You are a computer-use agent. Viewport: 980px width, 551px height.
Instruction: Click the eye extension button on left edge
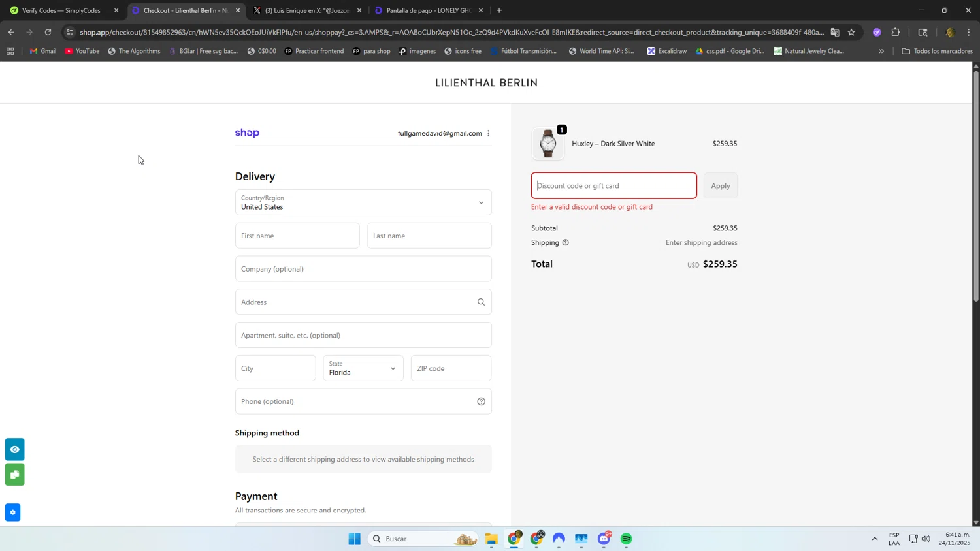[x=14, y=449]
